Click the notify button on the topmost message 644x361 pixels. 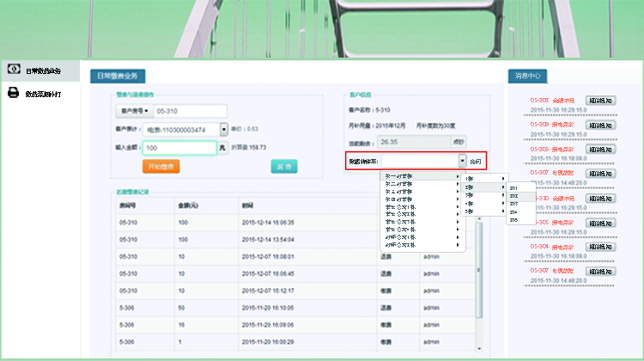click(x=602, y=101)
